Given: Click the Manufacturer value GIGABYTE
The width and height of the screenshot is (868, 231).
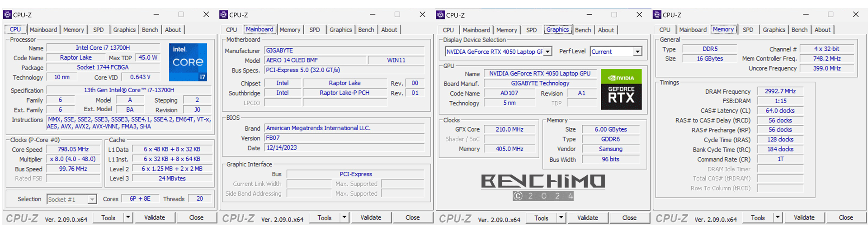Looking at the screenshot, I should click(344, 50).
